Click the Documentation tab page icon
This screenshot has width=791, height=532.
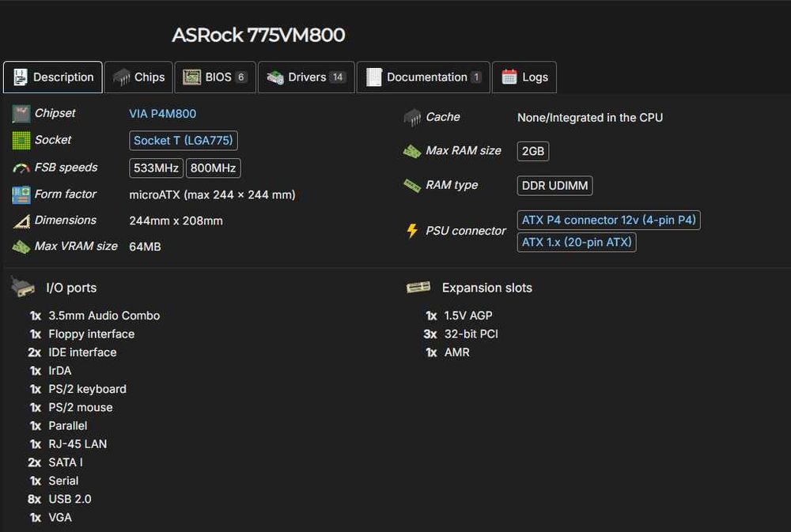point(374,77)
